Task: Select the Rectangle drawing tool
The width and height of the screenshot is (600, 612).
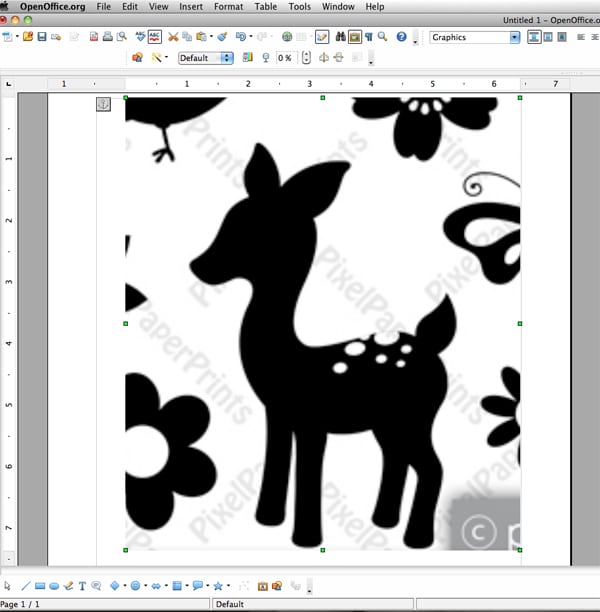Action: (40, 586)
